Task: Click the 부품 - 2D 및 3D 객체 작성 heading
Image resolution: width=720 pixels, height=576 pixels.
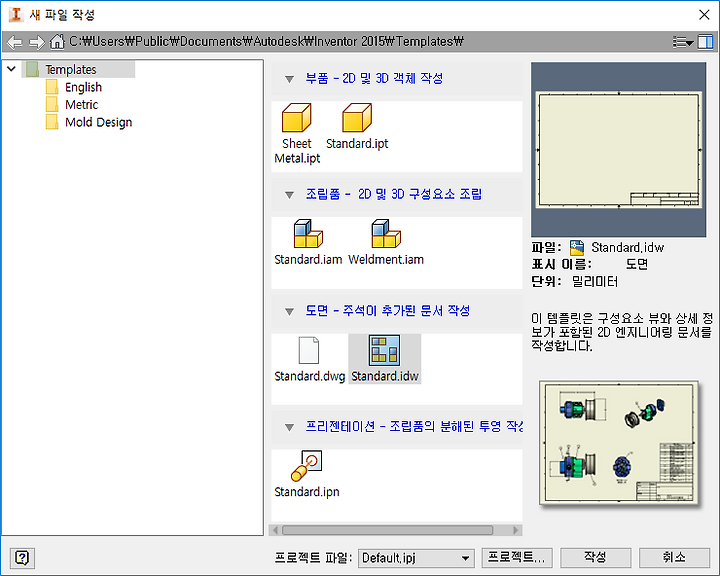Action: pyautogui.click(x=374, y=79)
